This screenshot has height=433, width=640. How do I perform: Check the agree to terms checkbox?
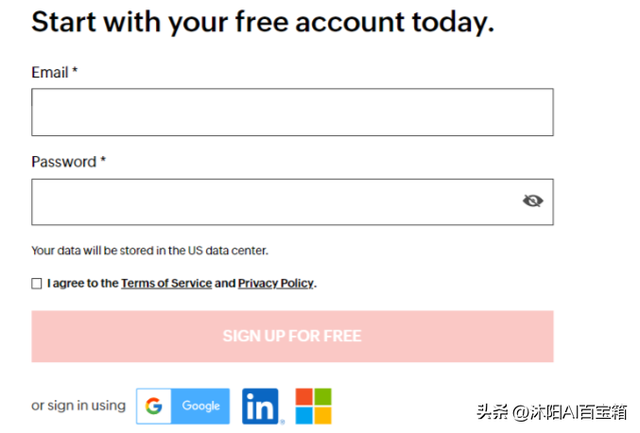tap(37, 283)
